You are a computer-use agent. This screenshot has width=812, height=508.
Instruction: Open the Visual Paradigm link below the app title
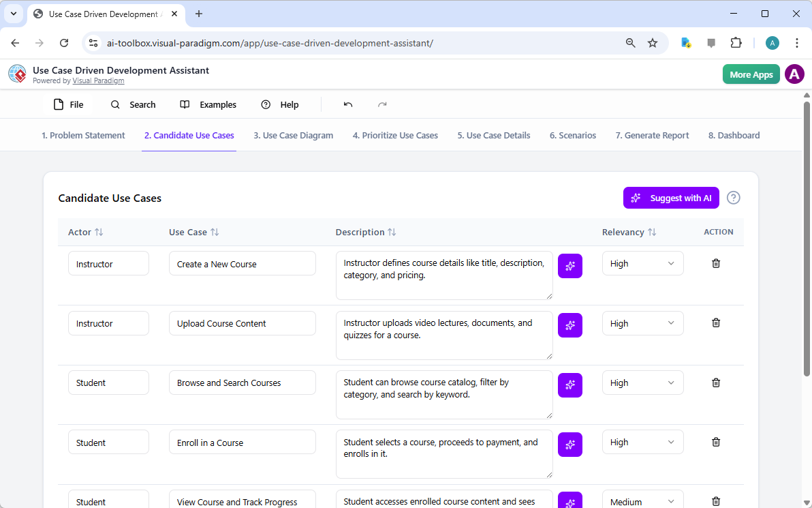pos(98,80)
